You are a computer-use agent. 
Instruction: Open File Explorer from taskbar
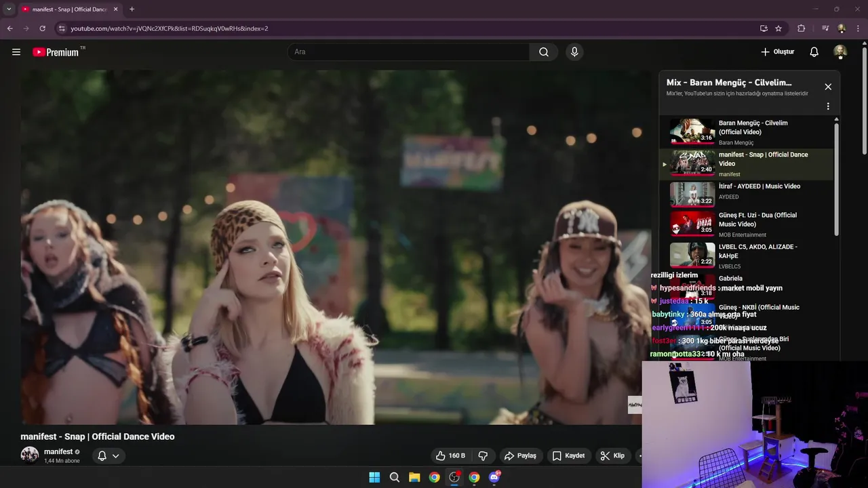tap(414, 477)
